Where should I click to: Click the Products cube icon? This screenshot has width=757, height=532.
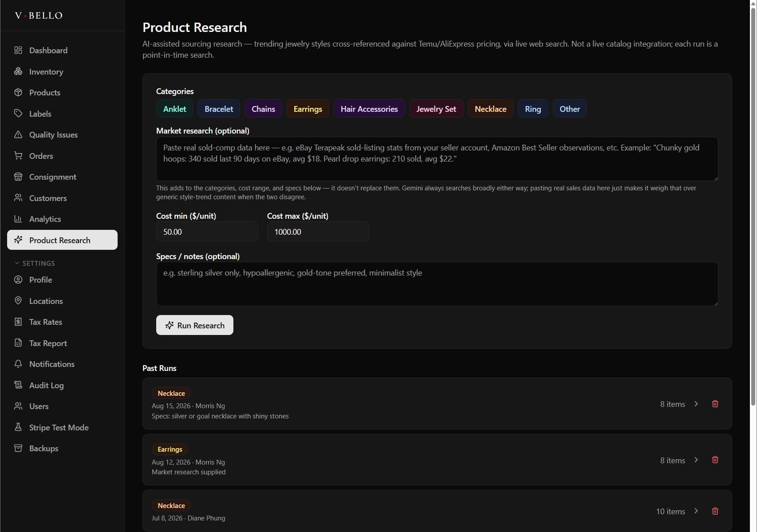tap(18, 92)
